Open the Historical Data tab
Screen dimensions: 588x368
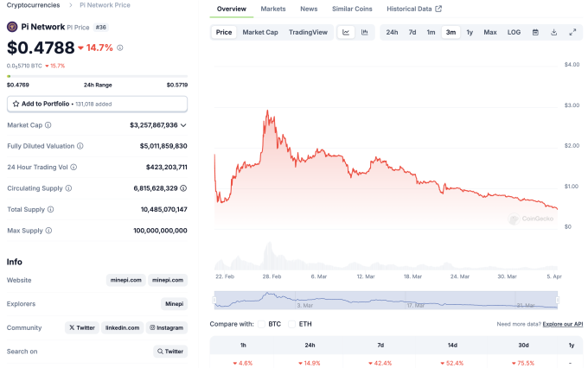pyautogui.click(x=414, y=9)
